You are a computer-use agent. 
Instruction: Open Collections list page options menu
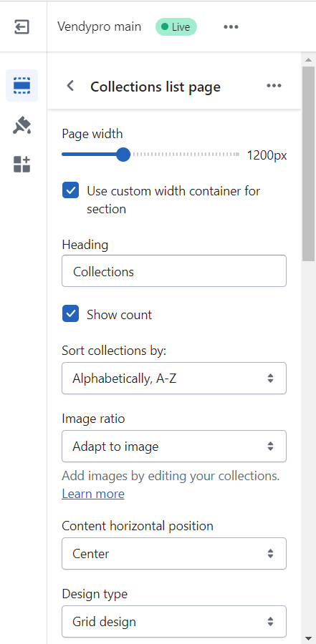[x=274, y=86]
